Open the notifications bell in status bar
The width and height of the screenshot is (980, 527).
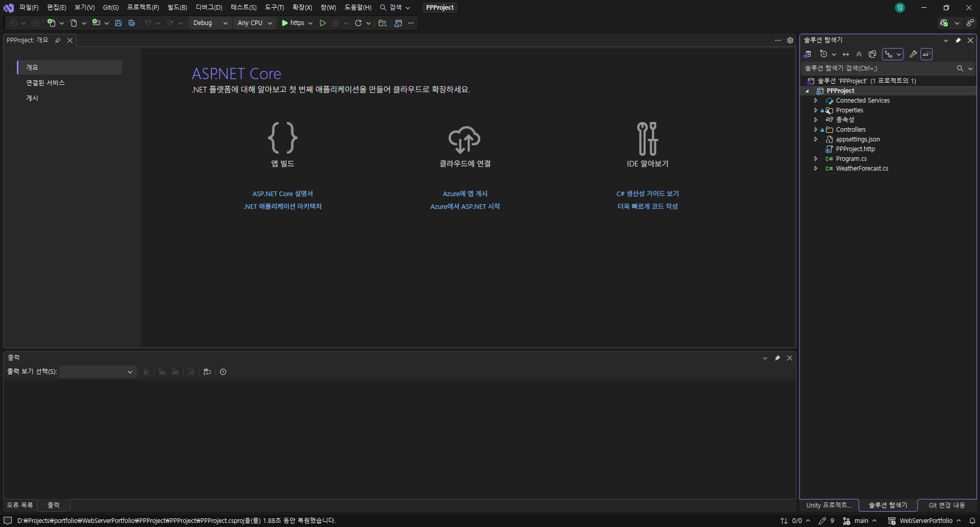pyautogui.click(x=972, y=521)
